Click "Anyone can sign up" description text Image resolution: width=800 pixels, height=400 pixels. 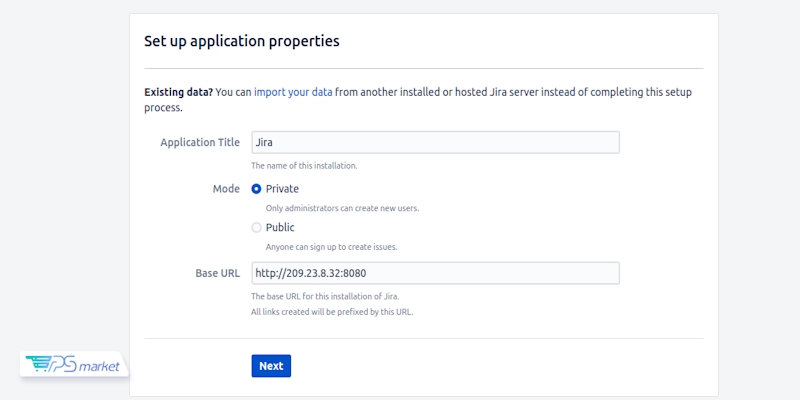point(338,247)
